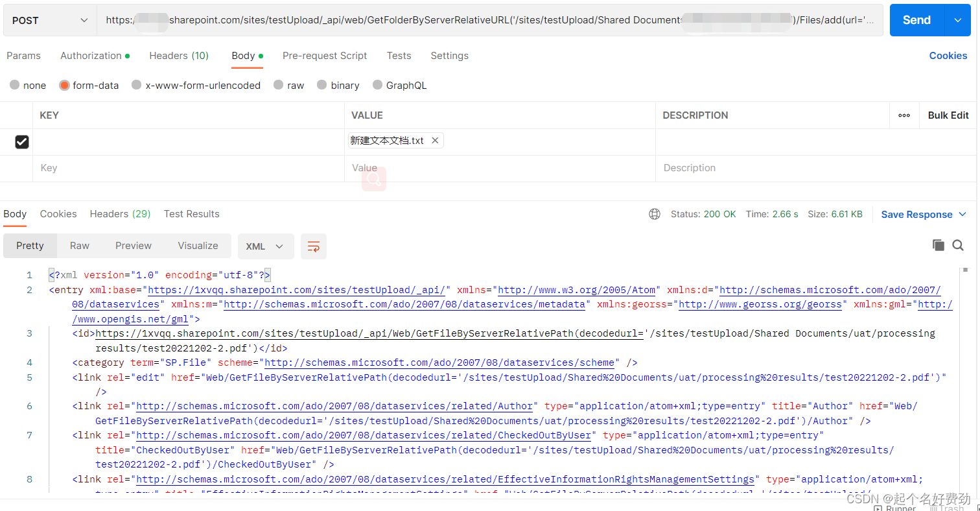Click the DESCRIPTION column header
The width and height of the screenshot is (980, 511).
pos(695,115)
